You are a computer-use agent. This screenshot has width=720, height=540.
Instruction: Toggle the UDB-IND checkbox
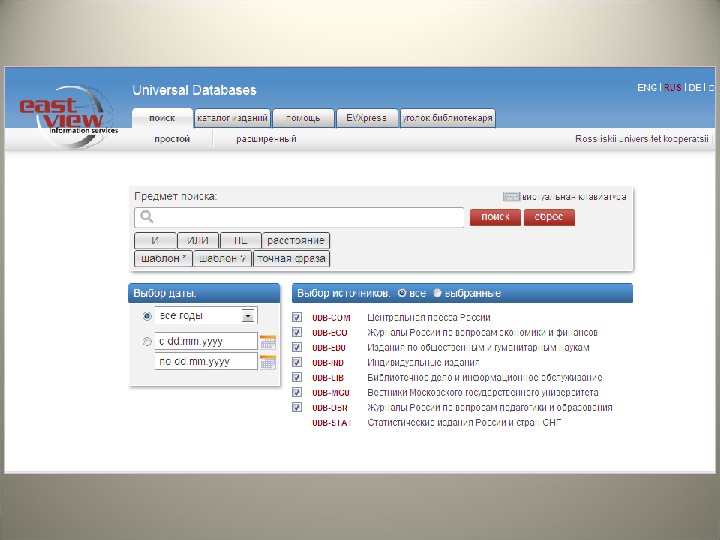point(297,362)
